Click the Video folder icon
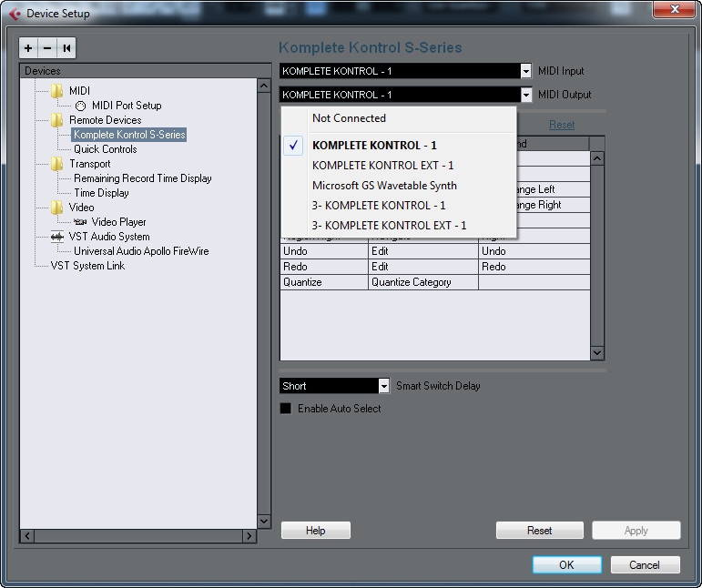 (x=56, y=208)
